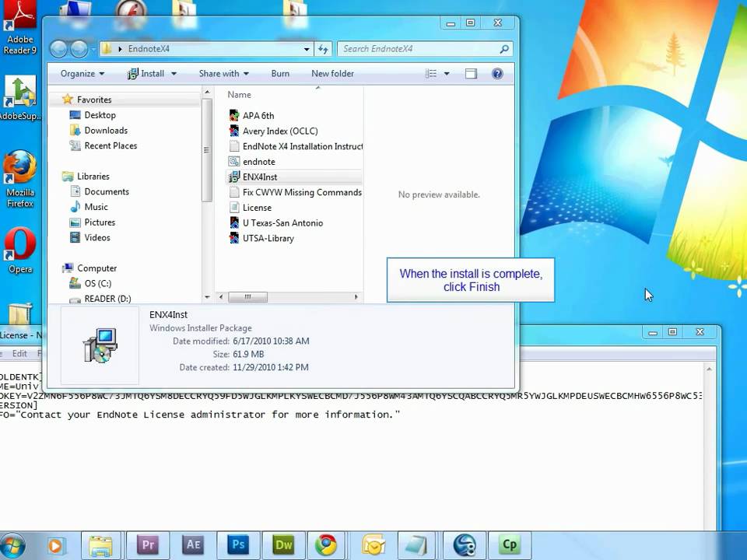747x560 pixels.
Task: Open the Organize dropdown menu
Action: [82, 73]
